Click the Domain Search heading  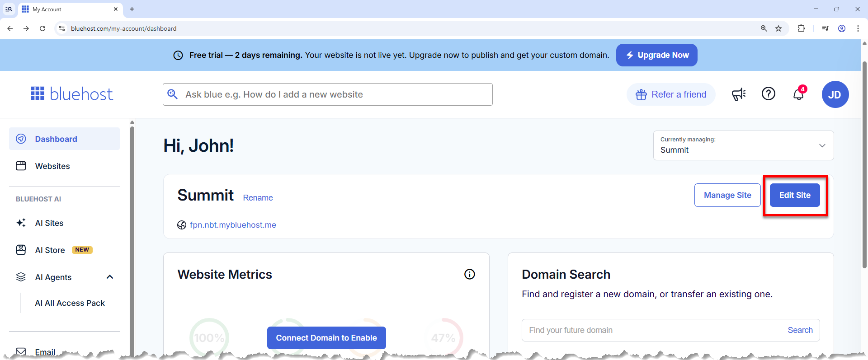[566, 274]
